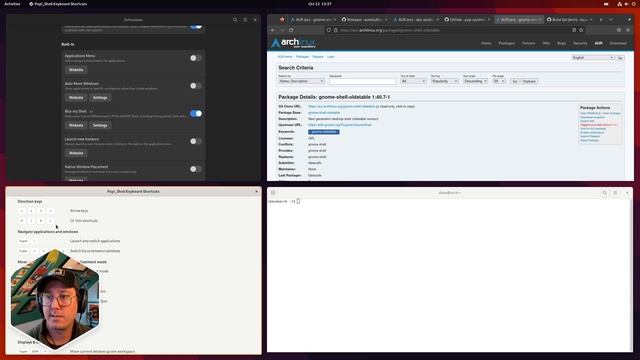Viewport: 640px width, 360px height.
Task: Click Settings button for Blur my Shell
Action: [x=100, y=125]
